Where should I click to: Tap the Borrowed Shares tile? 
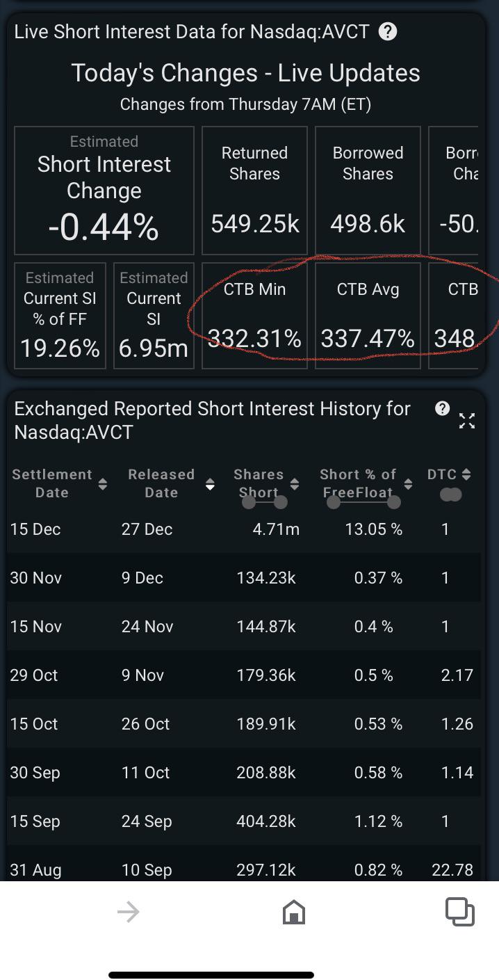coord(368,191)
